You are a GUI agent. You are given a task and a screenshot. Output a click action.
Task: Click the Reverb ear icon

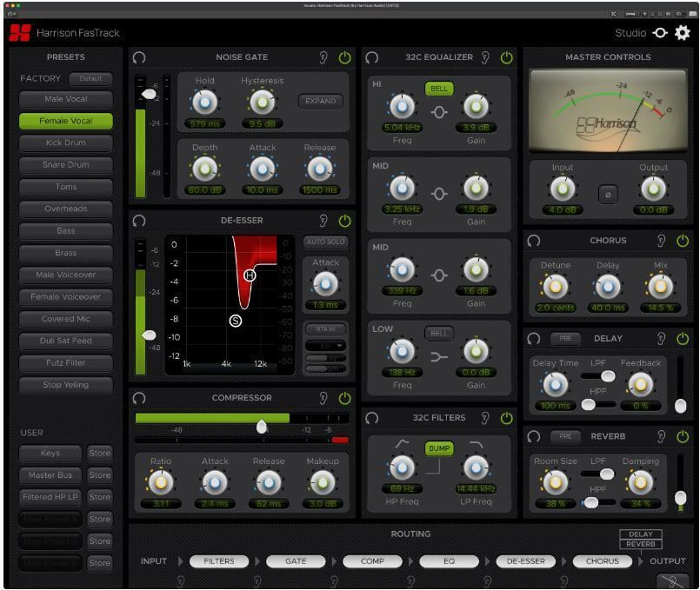coord(661,436)
